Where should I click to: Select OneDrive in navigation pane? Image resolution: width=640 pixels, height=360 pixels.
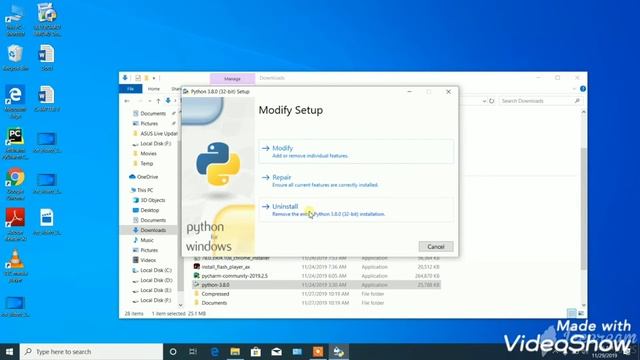click(147, 177)
